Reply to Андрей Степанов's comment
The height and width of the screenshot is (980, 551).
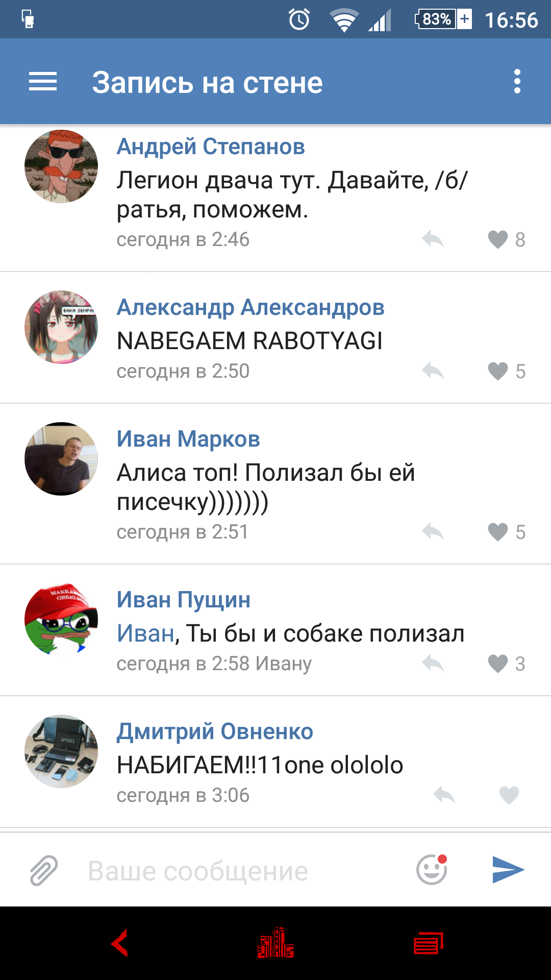pyautogui.click(x=433, y=239)
